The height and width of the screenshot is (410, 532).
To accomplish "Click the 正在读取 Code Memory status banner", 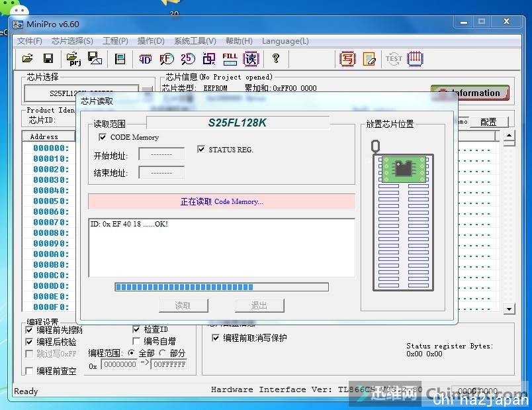I will click(222, 201).
